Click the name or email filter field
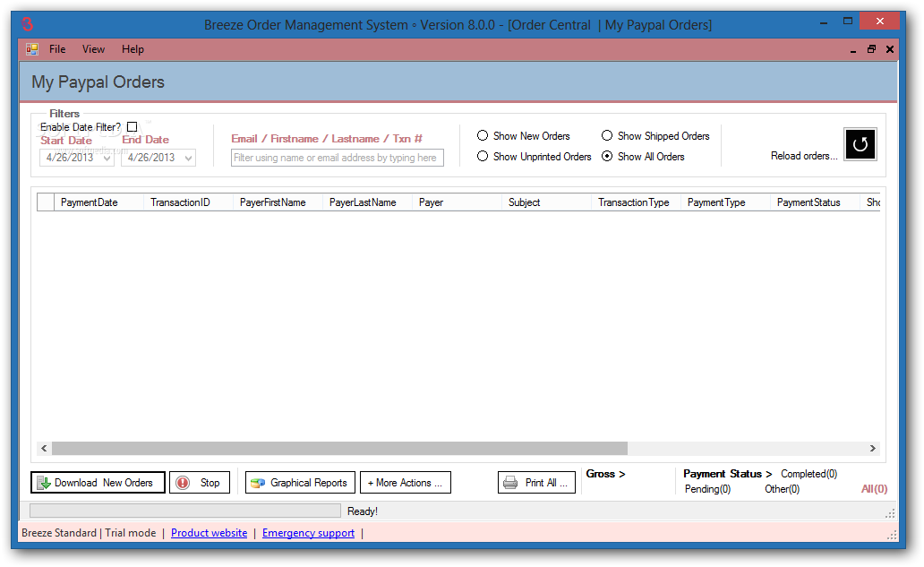The height and width of the screenshot is (567, 924). pyautogui.click(x=337, y=158)
